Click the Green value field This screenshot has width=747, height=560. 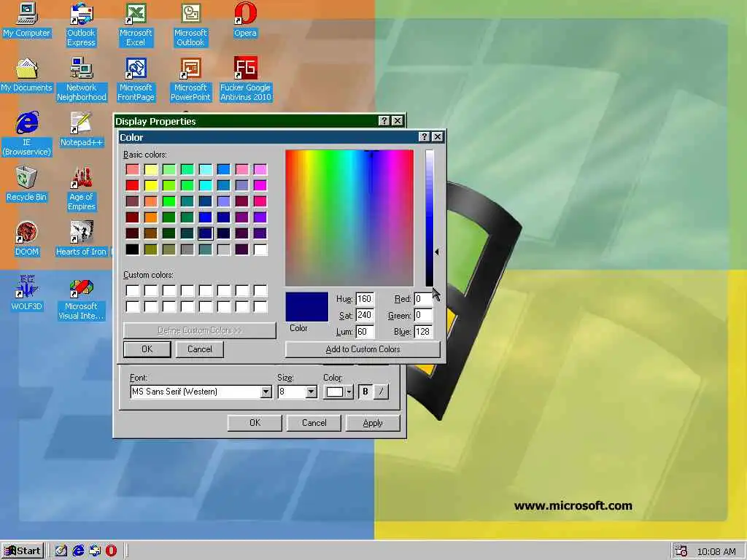(423, 315)
